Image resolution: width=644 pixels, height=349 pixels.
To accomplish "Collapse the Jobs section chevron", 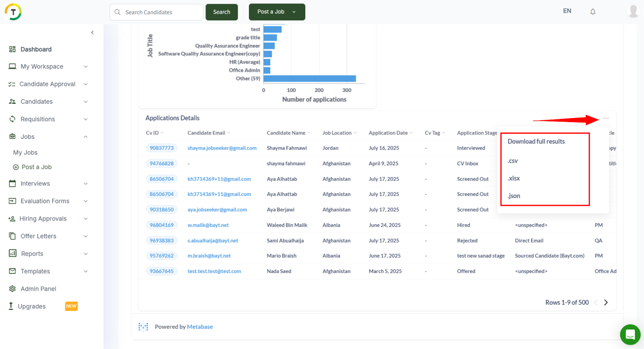I will (85, 137).
